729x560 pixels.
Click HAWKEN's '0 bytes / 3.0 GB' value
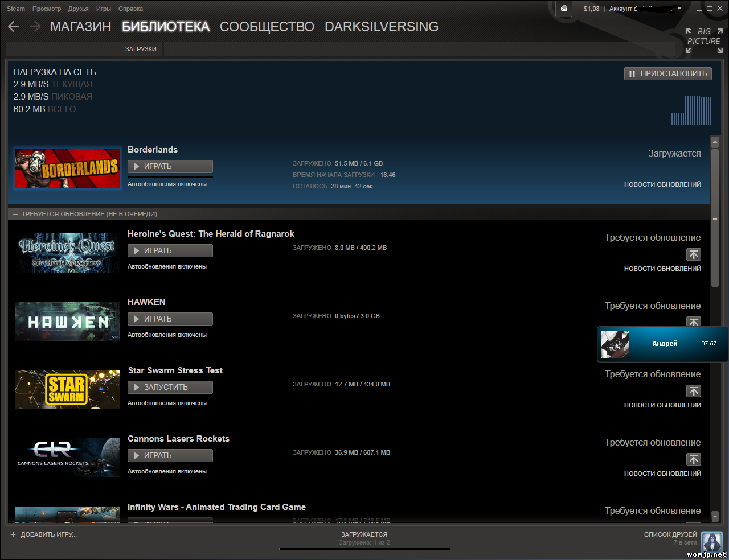pos(357,316)
